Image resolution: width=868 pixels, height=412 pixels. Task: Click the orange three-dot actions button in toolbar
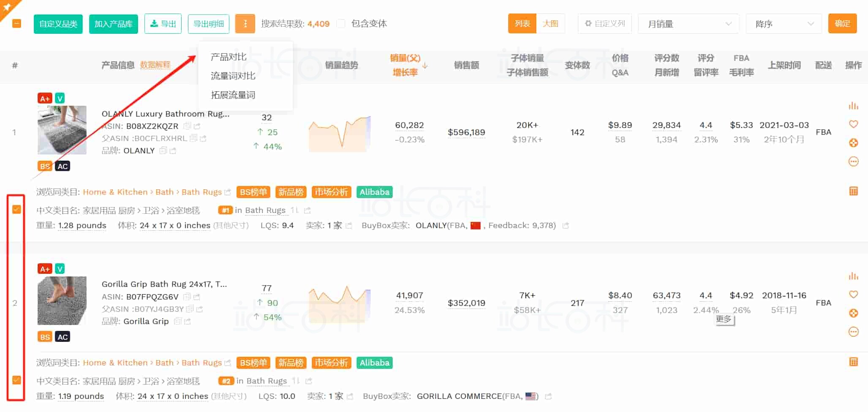[x=245, y=24]
